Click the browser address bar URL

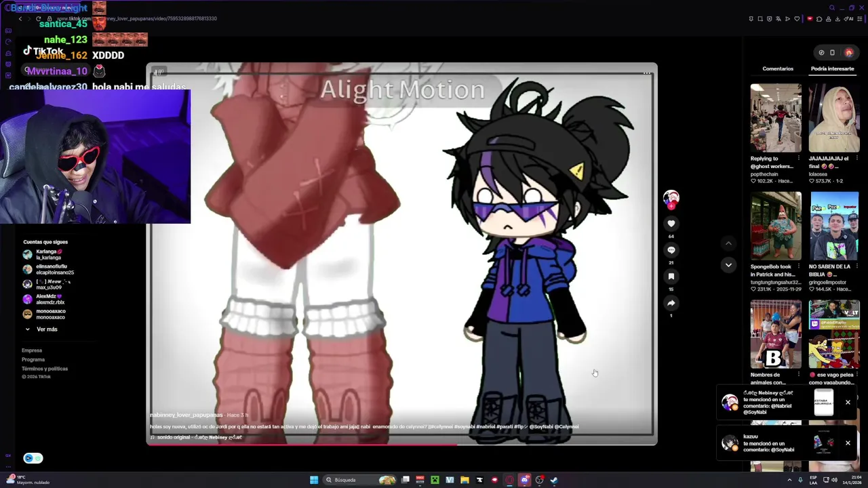point(136,18)
